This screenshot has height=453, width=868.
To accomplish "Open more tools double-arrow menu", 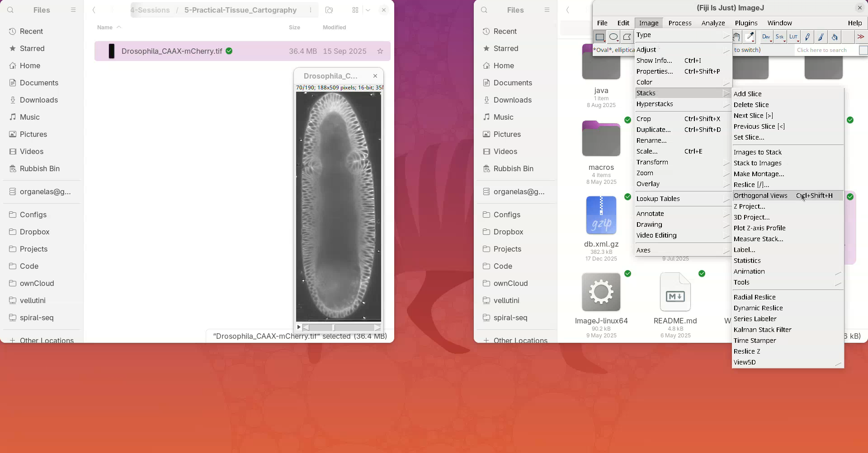I will coord(861,37).
